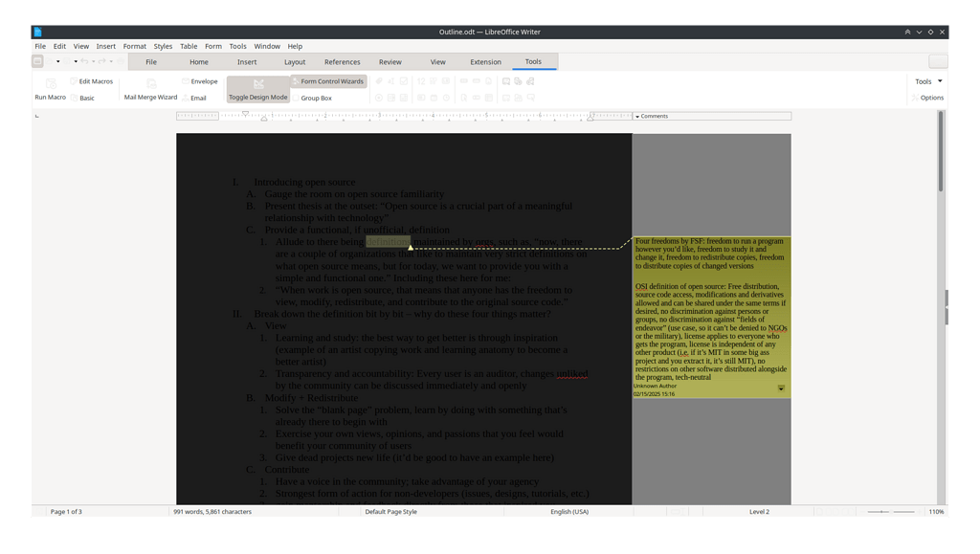Open the comment note's options menu
980x554 pixels.
[781, 388]
